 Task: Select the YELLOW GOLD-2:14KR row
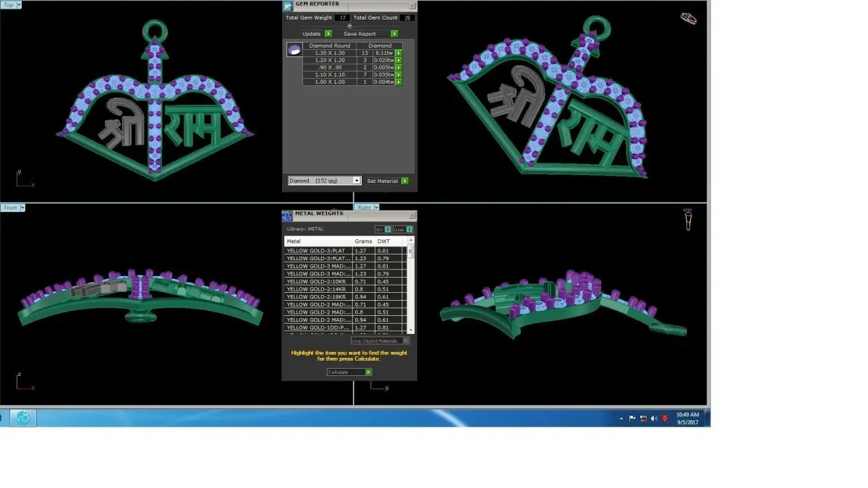click(x=346, y=288)
